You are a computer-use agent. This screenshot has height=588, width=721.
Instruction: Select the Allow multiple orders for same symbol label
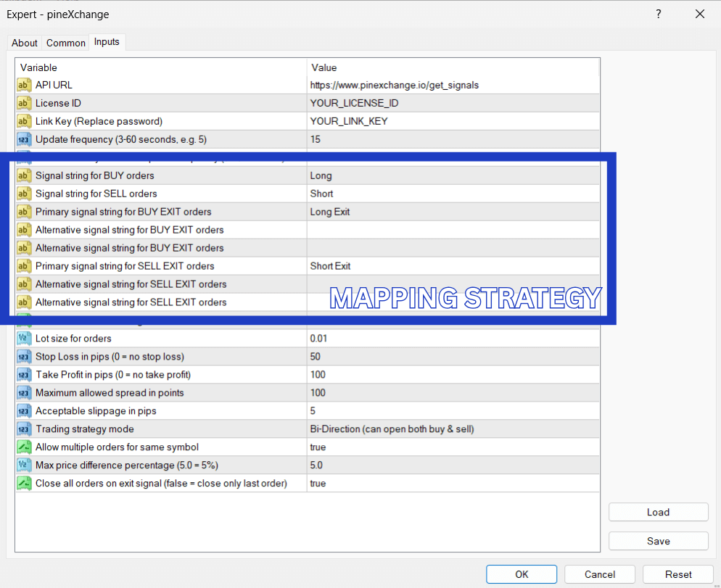coord(117,447)
